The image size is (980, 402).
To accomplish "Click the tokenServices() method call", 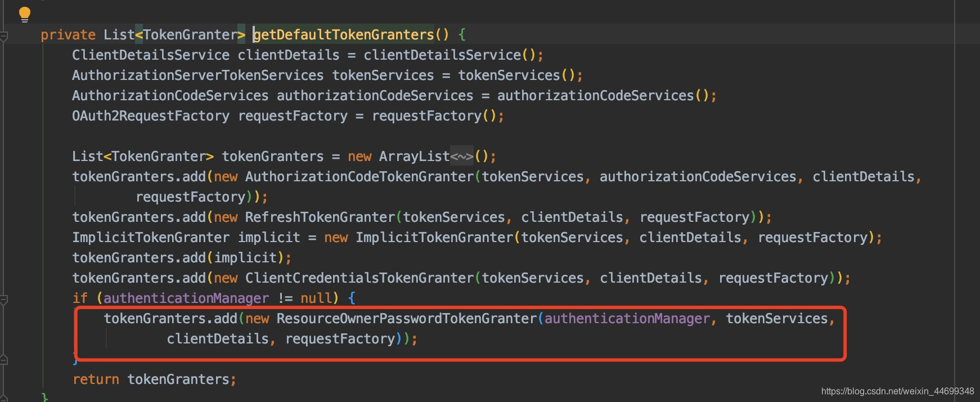I will click(516, 75).
